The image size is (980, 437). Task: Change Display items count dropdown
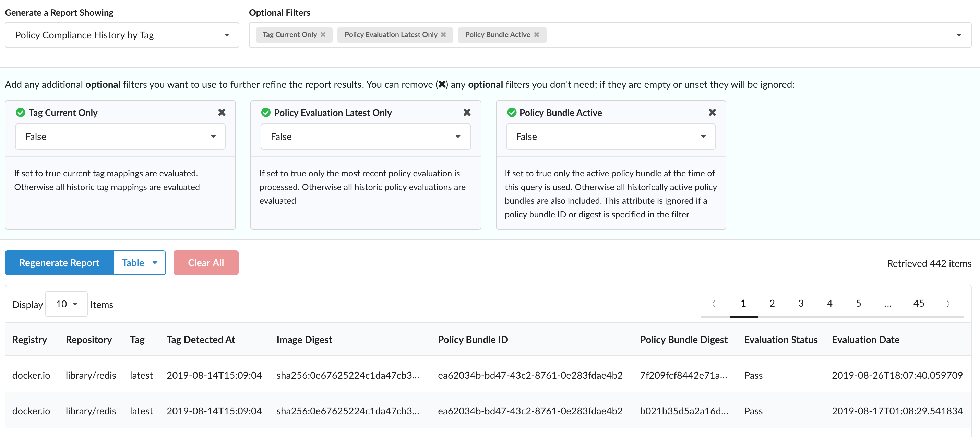[x=67, y=304]
